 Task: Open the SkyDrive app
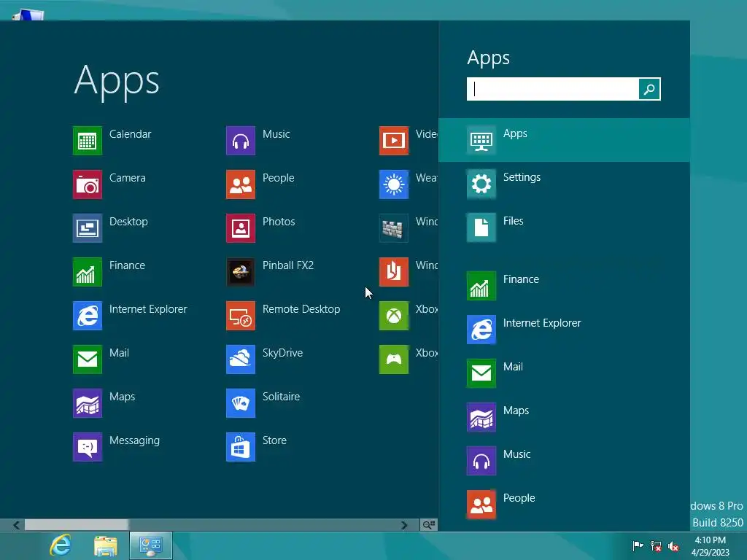[x=264, y=359]
